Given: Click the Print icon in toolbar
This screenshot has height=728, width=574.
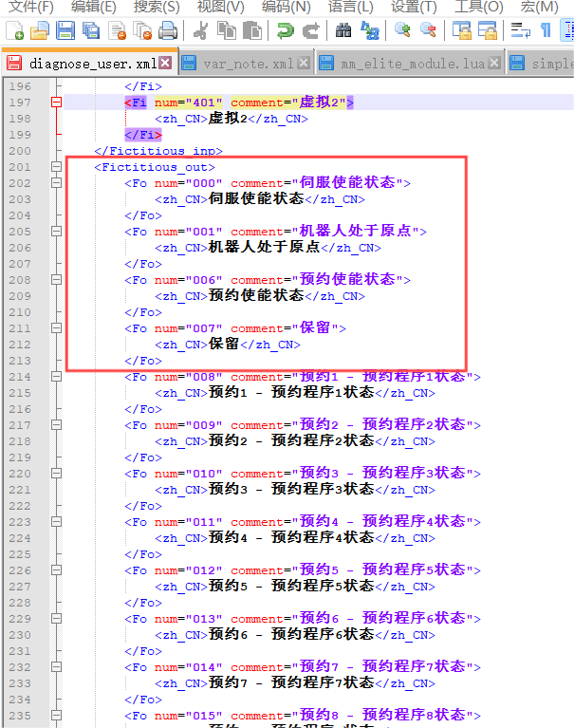Looking at the screenshot, I should [x=168, y=31].
